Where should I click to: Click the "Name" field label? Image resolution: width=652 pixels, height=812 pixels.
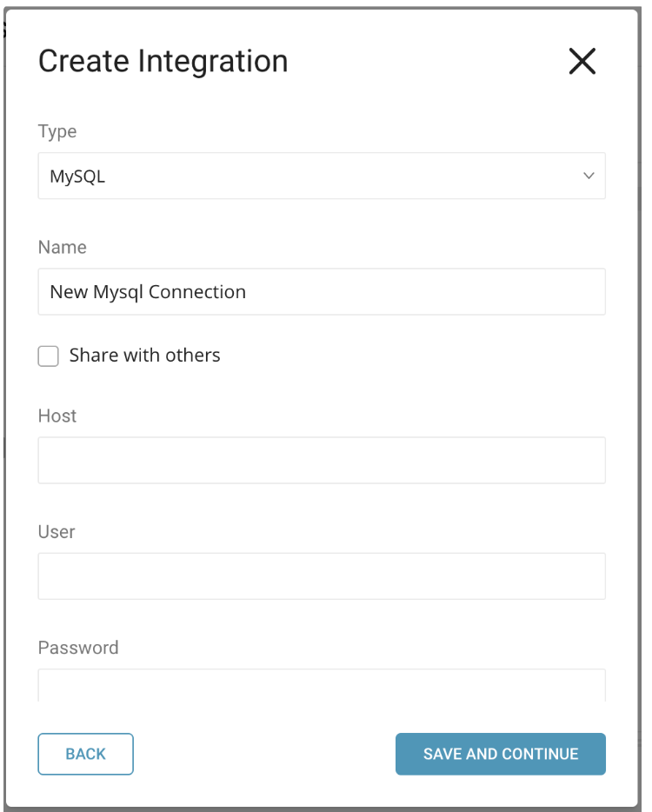(x=62, y=247)
